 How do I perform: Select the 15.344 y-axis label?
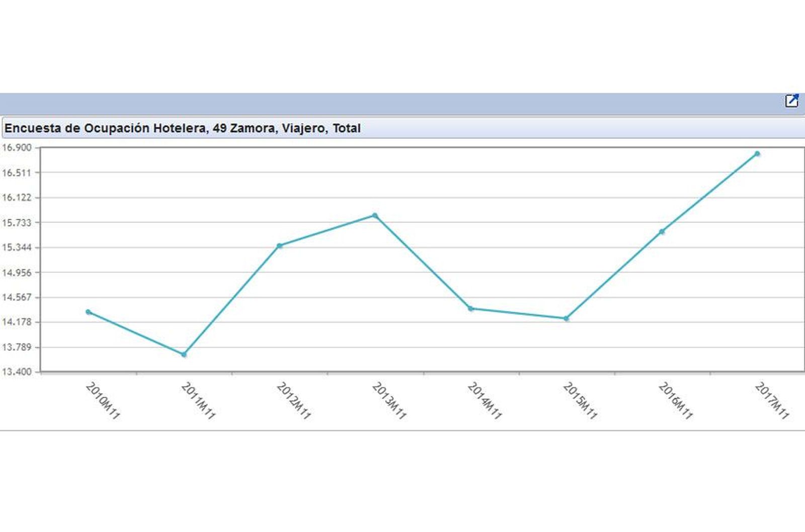coord(17,247)
